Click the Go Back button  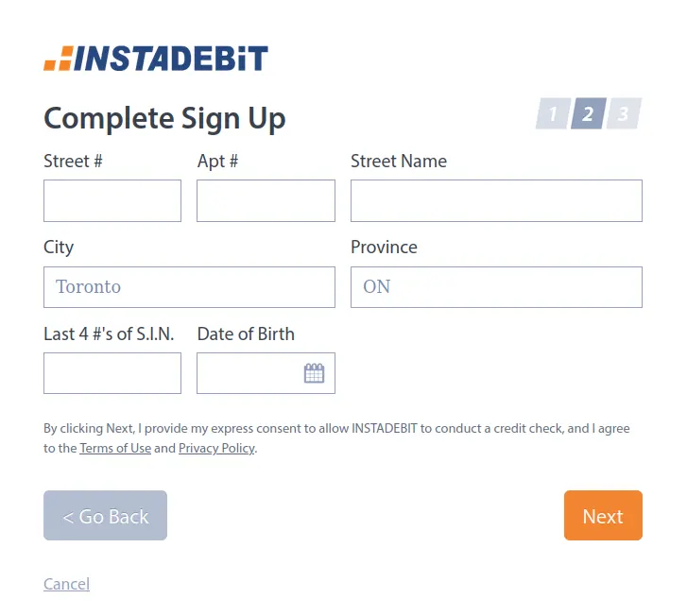pyautogui.click(x=105, y=515)
